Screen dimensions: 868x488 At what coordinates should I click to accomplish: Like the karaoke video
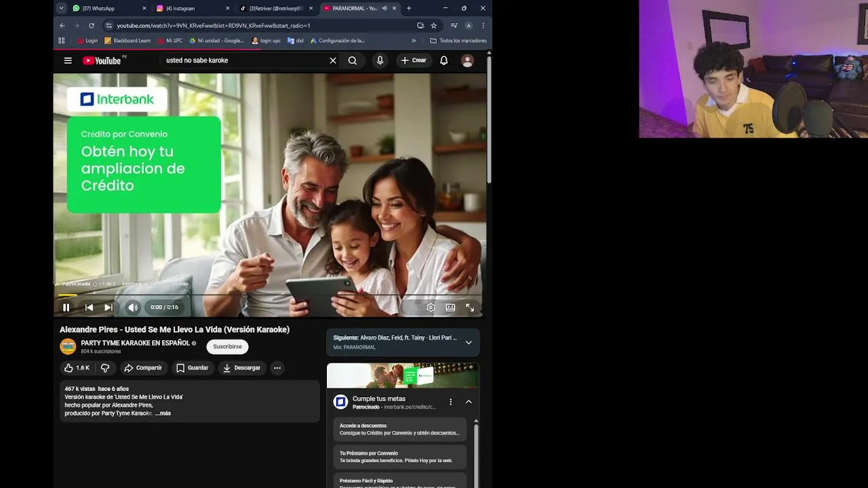coord(77,368)
